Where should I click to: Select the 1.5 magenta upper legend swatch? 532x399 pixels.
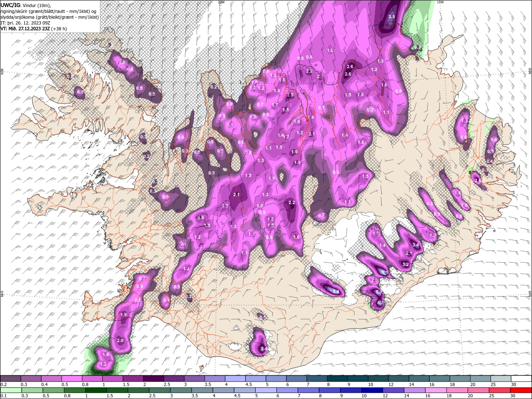click(133, 379)
